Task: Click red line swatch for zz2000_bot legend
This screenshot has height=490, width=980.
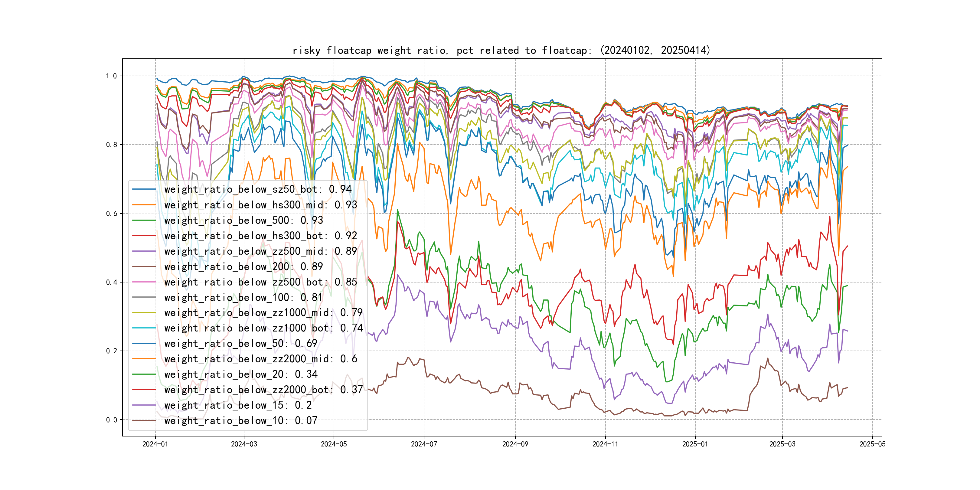Action: tap(144, 390)
